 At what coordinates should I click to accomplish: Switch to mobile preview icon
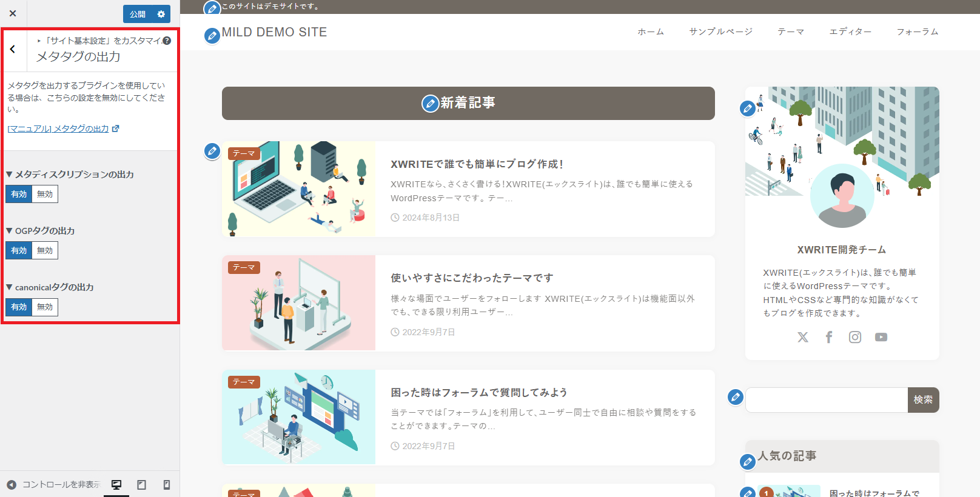[167, 484]
